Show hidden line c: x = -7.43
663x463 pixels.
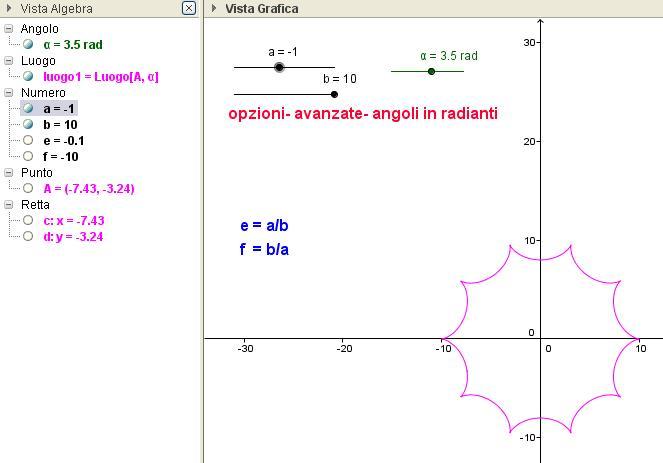[28, 221]
